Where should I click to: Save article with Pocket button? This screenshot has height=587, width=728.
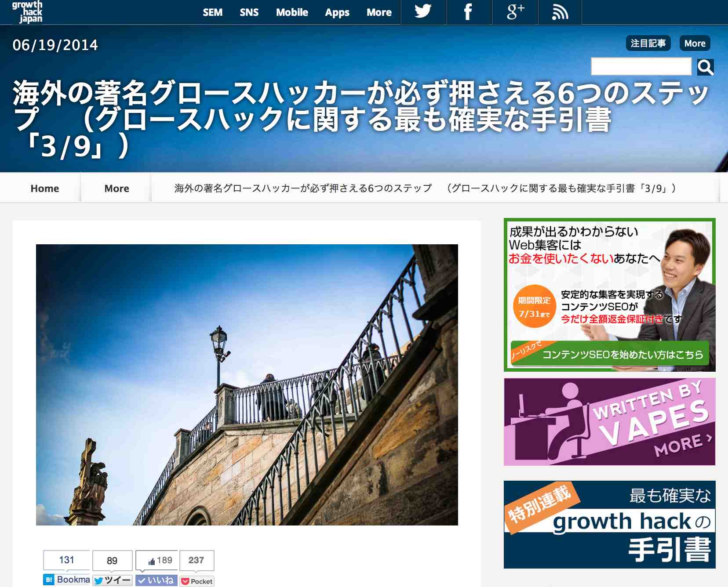click(197, 581)
